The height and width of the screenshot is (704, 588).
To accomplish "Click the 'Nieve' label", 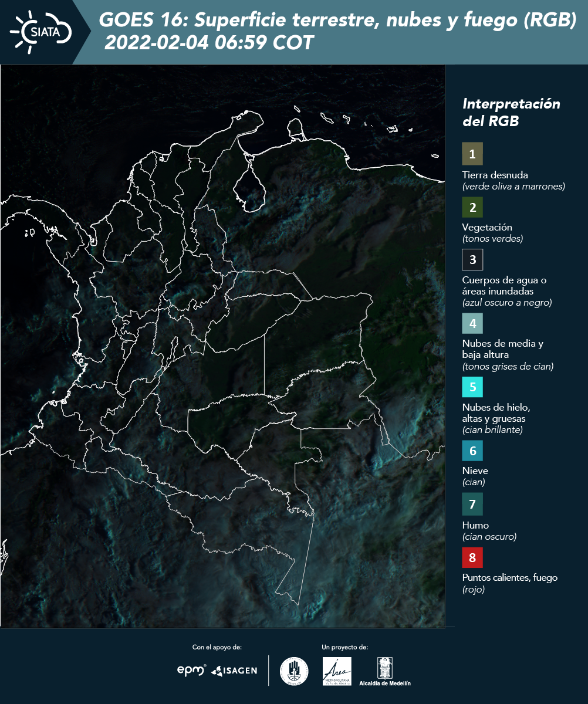I will click(x=475, y=471).
